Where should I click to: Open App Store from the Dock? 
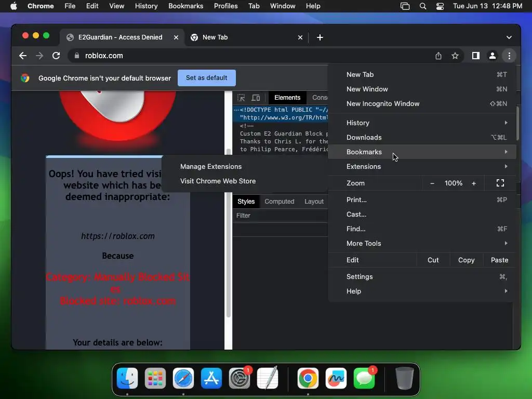[x=211, y=378]
